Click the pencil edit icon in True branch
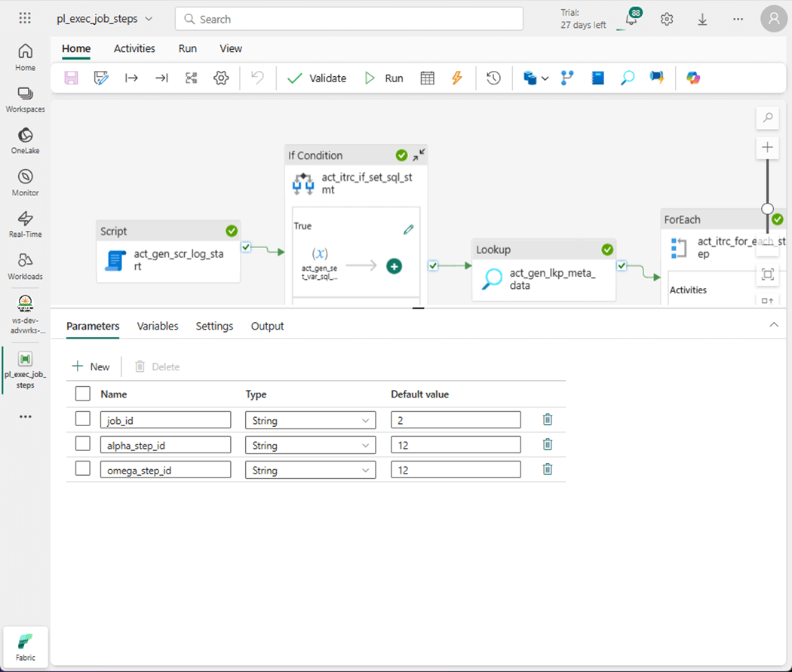The image size is (792, 672). [408, 229]
